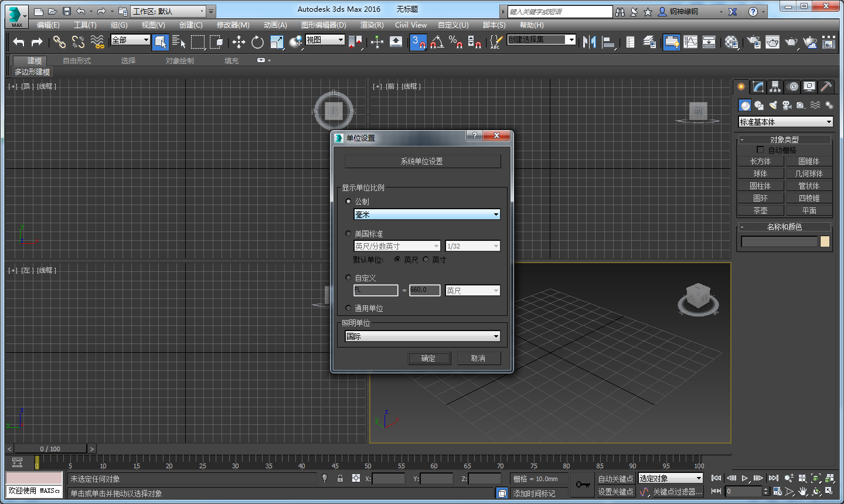The height and width of the screenshot is (504, 844).
Task: Activate the Select and Scale tool
Action: pos(277,42)
